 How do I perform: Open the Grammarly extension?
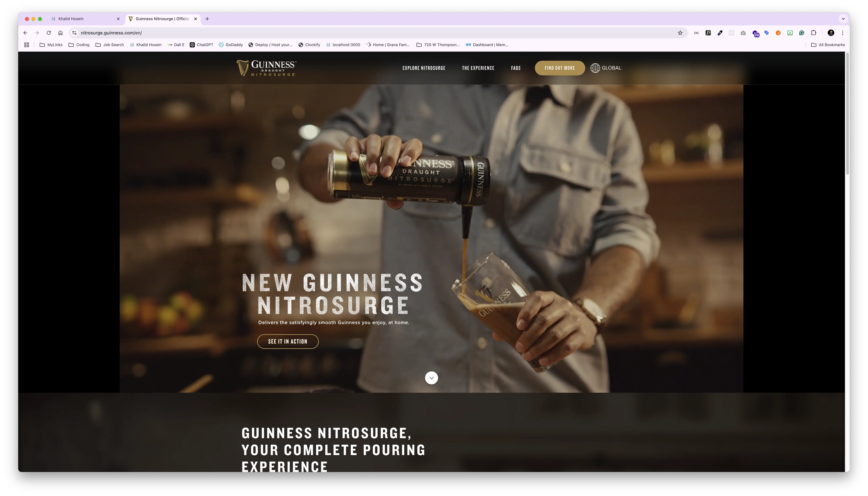click(x=802, y=33)
